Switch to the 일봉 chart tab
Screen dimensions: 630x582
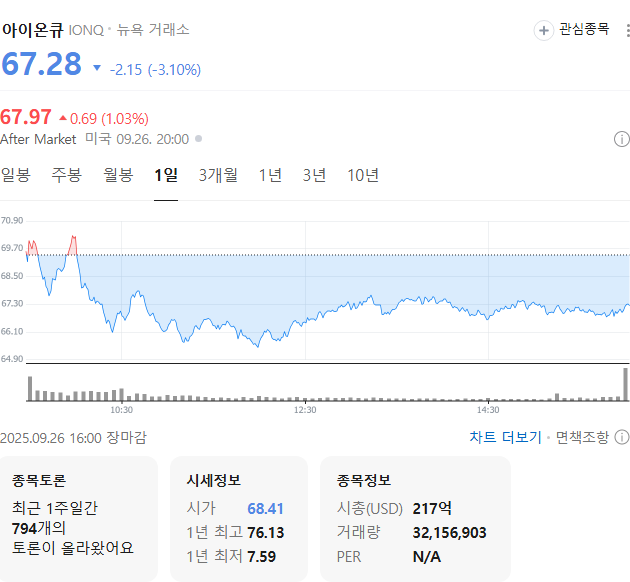pyautogui.click(x=16, y=175)
